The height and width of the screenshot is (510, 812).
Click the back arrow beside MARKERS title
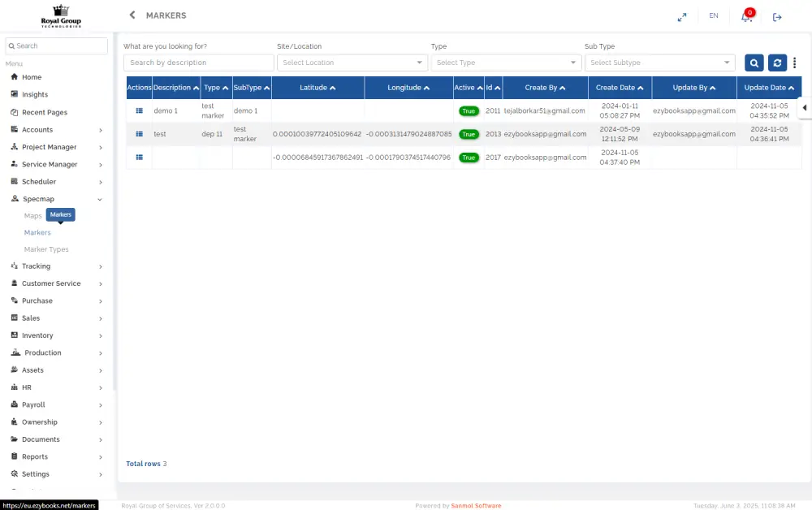pos(132,15)
